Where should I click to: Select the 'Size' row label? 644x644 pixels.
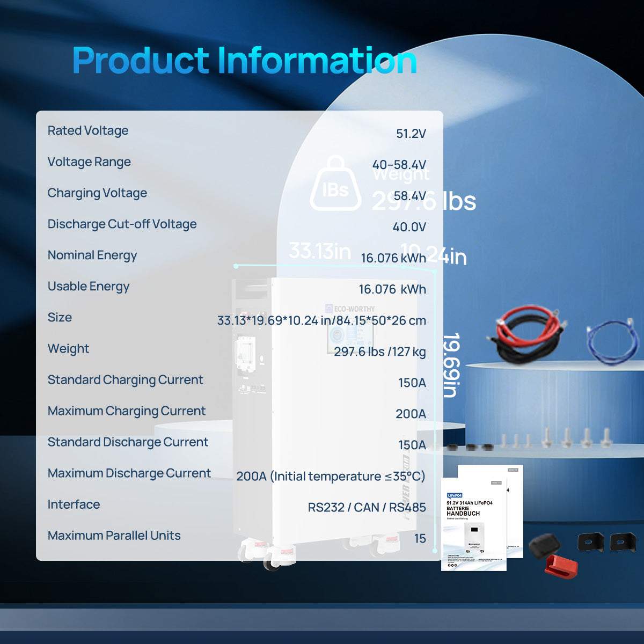click(x=60, y=317)
